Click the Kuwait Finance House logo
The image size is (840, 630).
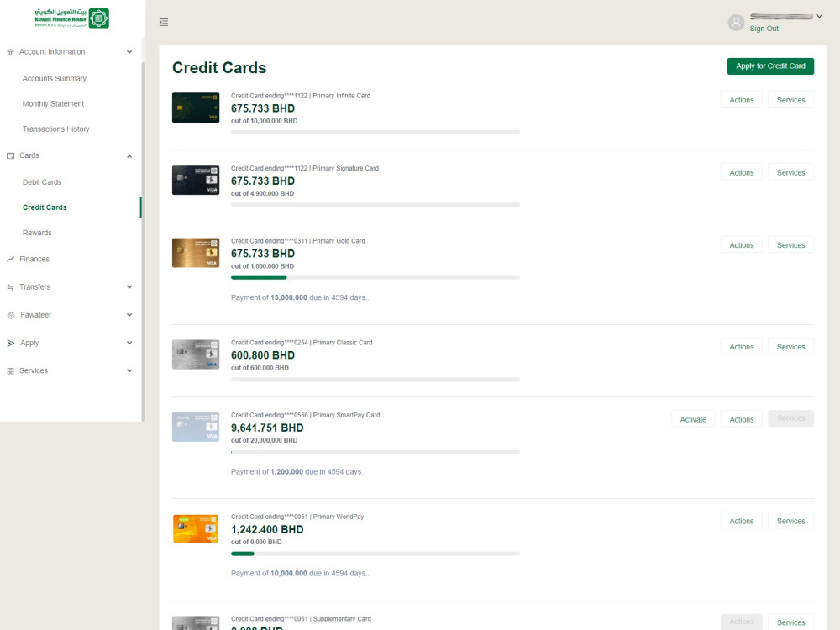tap(71, 18)
